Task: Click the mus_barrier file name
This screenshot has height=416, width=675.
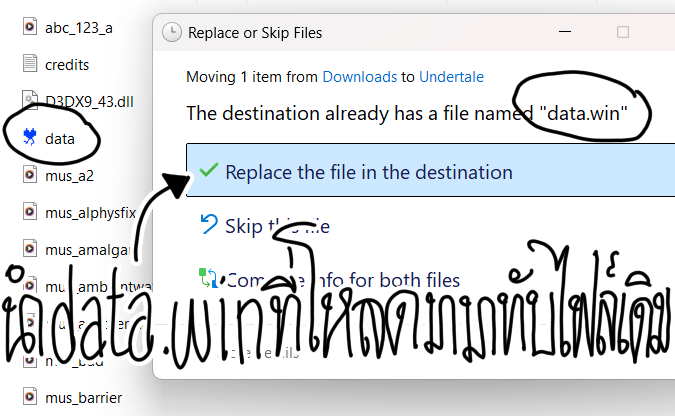Action: (84, 397)
